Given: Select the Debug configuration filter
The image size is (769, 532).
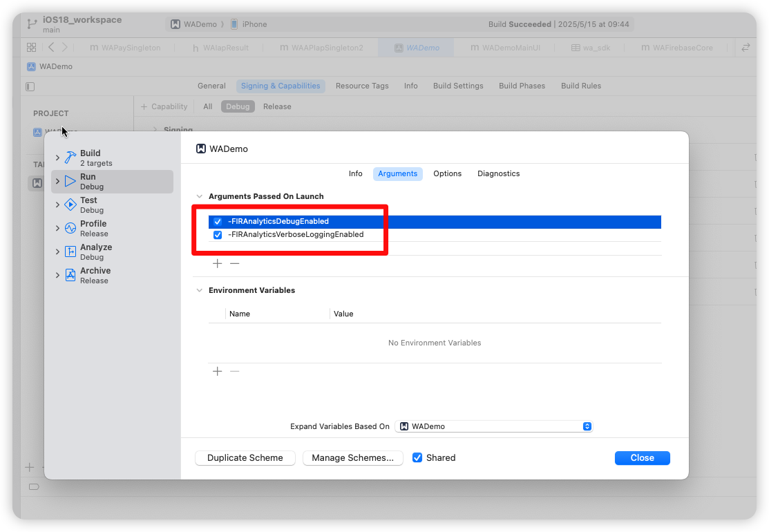Looking at the screenshot, I should tap(238, 106).
